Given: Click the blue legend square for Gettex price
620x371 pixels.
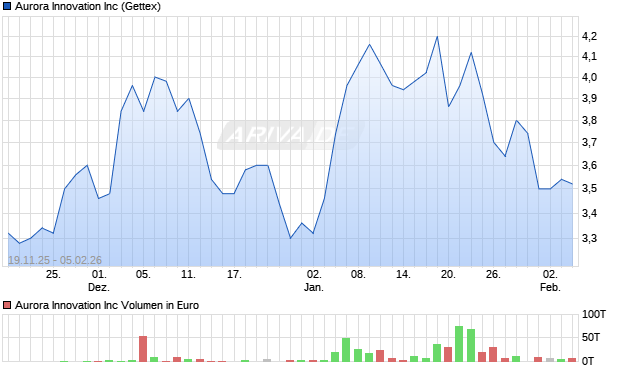Looking at the screenshot, I should [7, 6].
